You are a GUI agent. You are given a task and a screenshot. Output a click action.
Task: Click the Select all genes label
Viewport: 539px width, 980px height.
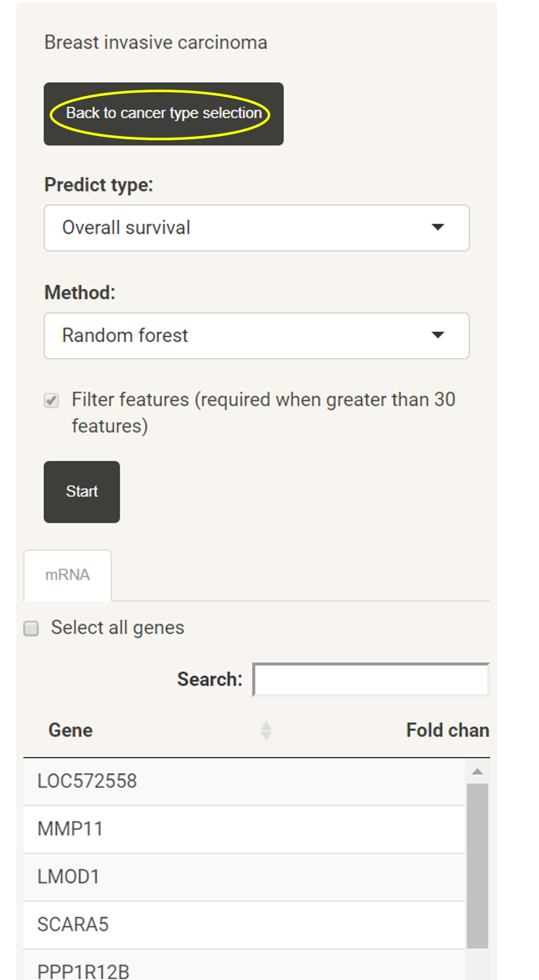click(118, 628)
